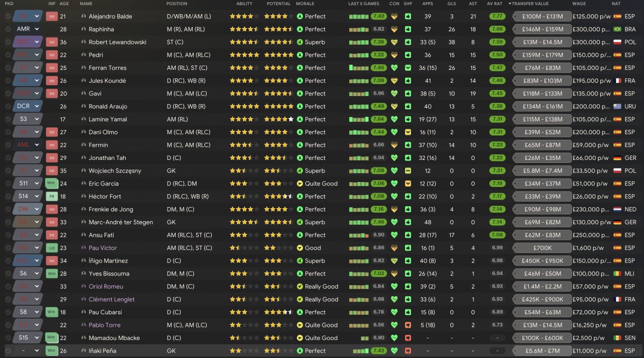Open the empty position dropdown for Iñaki Peña

tap(28, 351)
